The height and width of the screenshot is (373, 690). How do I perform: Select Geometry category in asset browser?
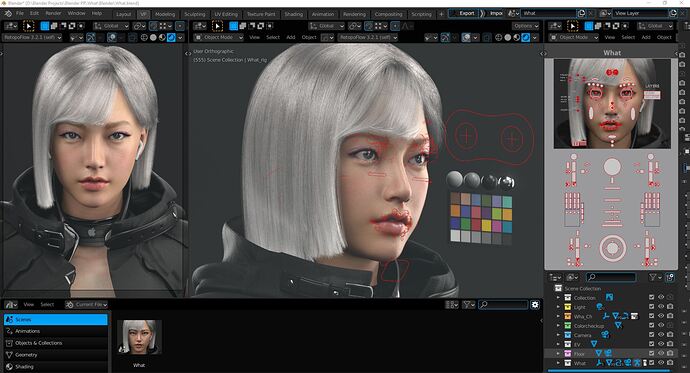coord(55,355)
